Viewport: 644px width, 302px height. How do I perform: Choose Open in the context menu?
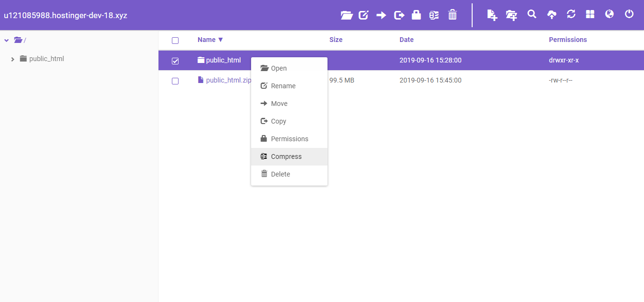[x=289, y=68]
